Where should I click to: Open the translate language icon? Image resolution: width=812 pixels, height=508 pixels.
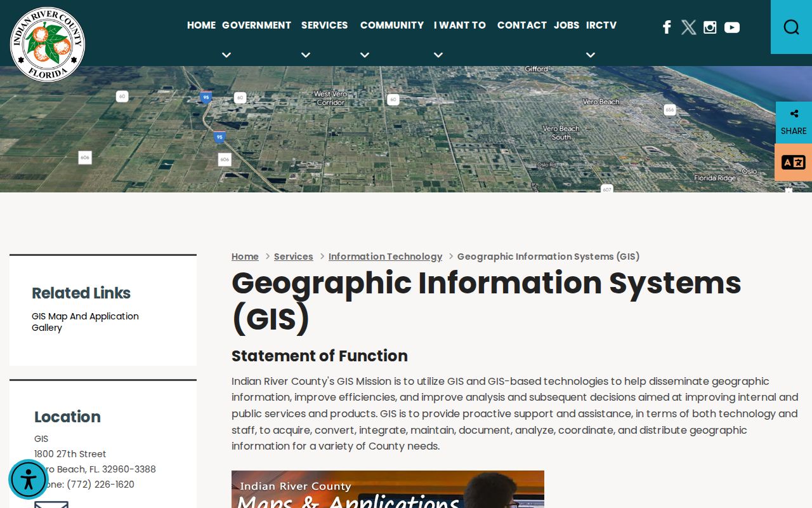click(793, 163)
